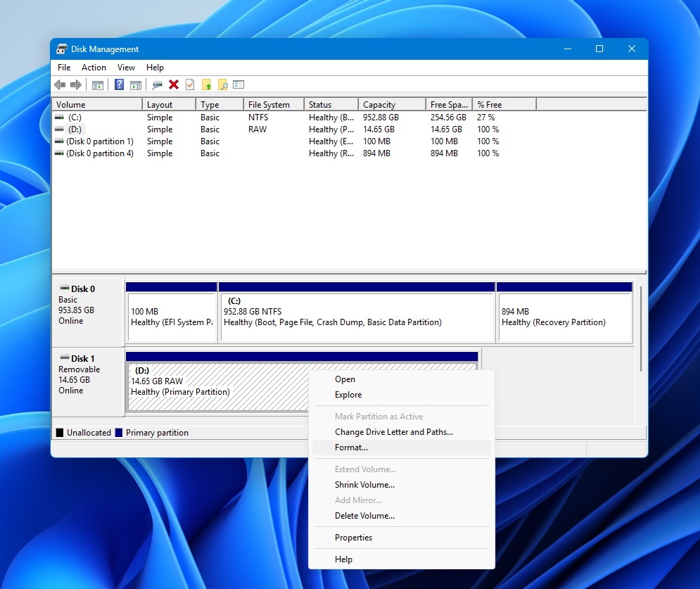Select Change Drive Letter and Paths

click(x=402, y=432)
